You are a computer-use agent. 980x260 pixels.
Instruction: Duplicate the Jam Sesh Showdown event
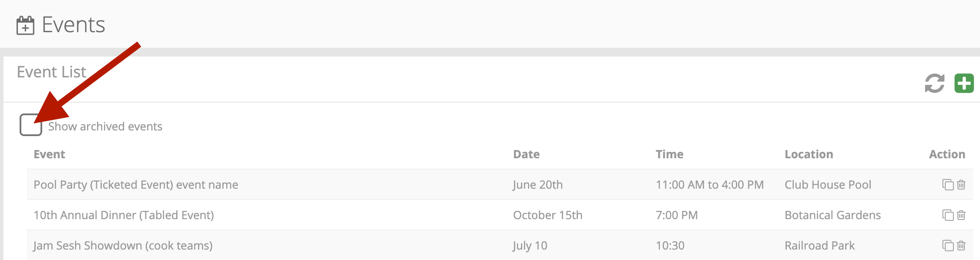(x=948, y=246)
